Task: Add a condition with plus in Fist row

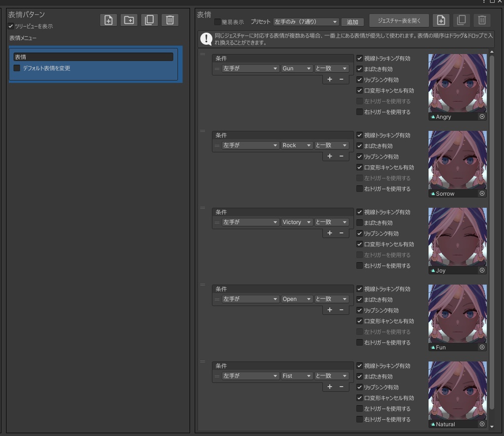Action: pyautogui.click(x=329, y=386)
